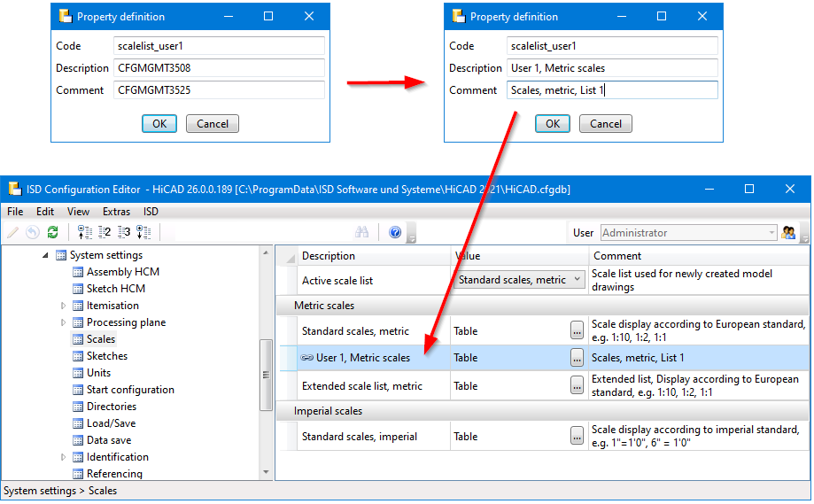Click the Code field containing scalelist_user1 in left dialog
The image size is (814, 504).
[219, 46]
